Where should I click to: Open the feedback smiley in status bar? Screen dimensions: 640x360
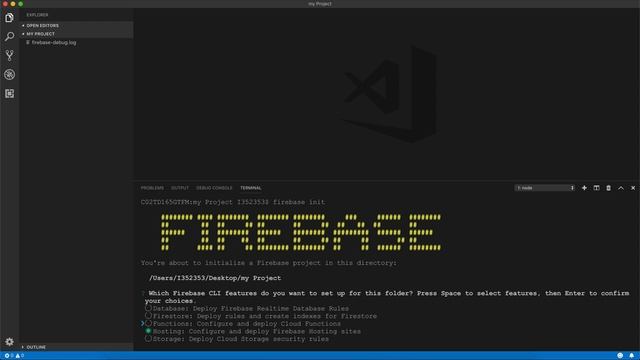click(x=620, y=356)
